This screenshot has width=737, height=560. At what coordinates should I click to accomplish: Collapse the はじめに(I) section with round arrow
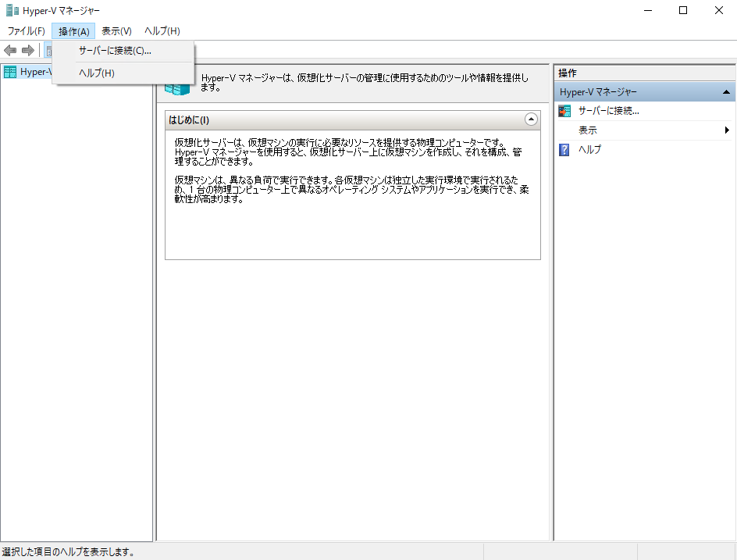(531, 119)
